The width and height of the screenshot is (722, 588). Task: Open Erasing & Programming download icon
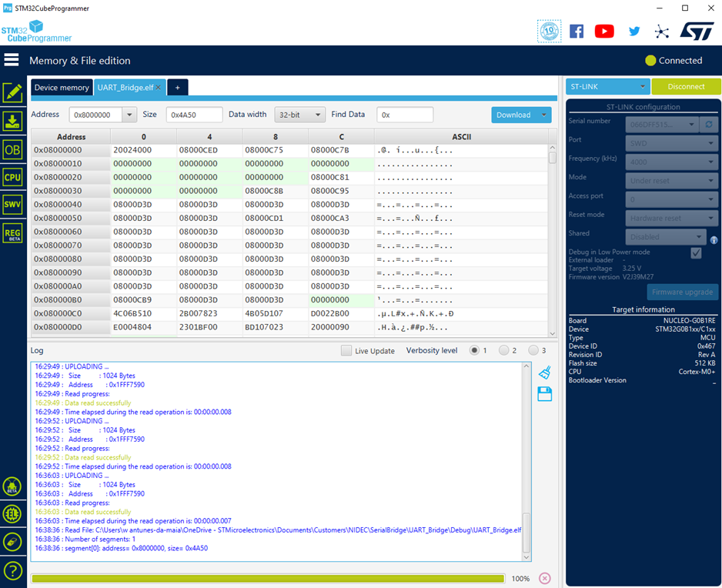pyautogui.click(x=12, y=122)
